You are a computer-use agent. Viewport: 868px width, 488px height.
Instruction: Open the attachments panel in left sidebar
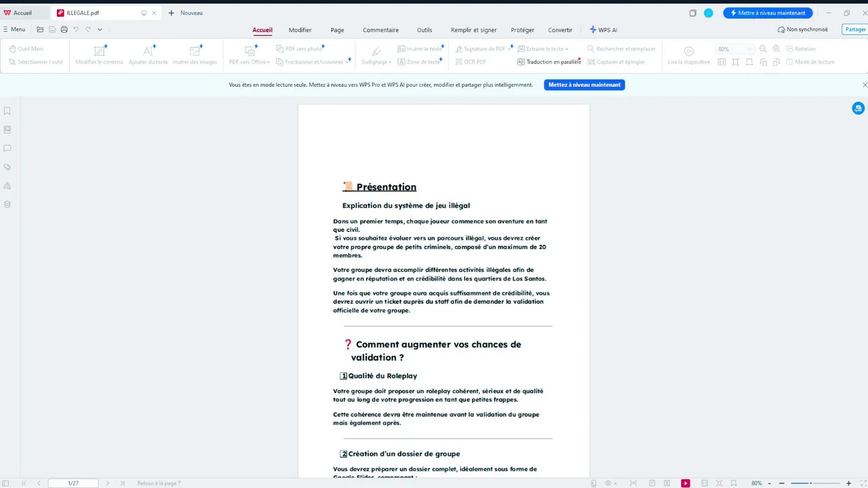pos(7,167)
